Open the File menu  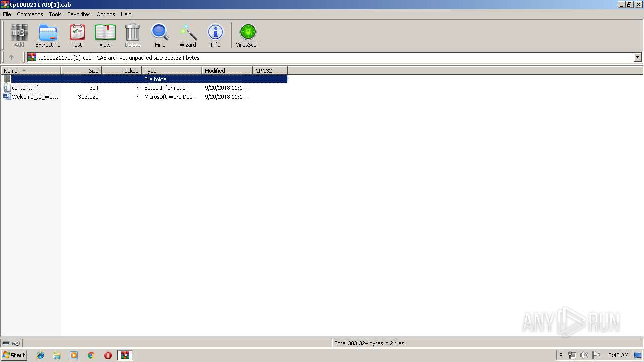click(x=7, y=14)
